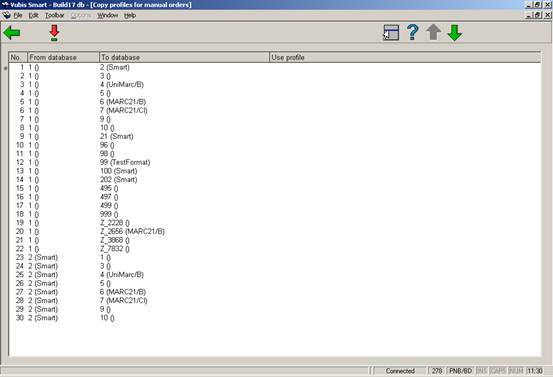Screen dimensions: 553x377
Task: Click the green back arrow icon
Action: click(12, 33)
